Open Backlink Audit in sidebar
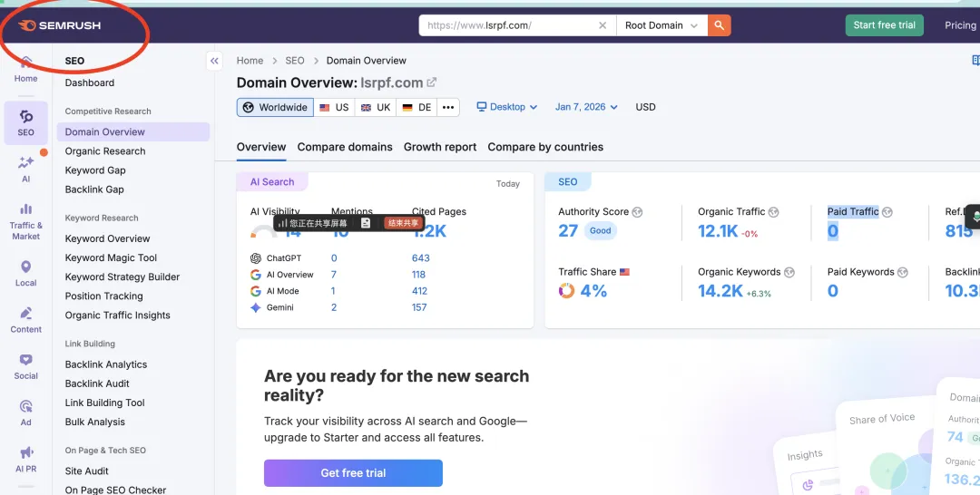980x495 pixels. (97, 383)
